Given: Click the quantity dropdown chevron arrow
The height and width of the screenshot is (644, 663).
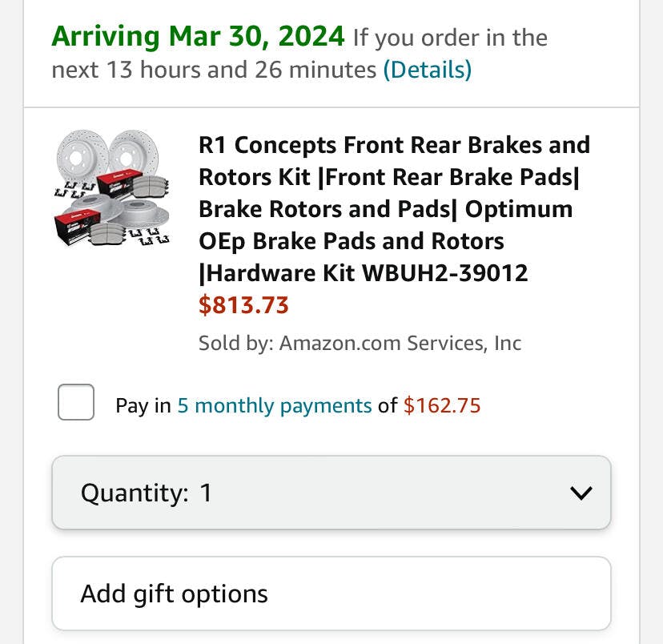Looking at the screenshot, I should click(x=581, y=493).
